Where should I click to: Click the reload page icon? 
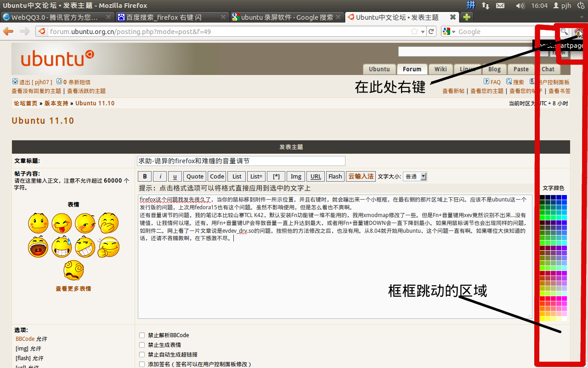click(x=431, y=31)
